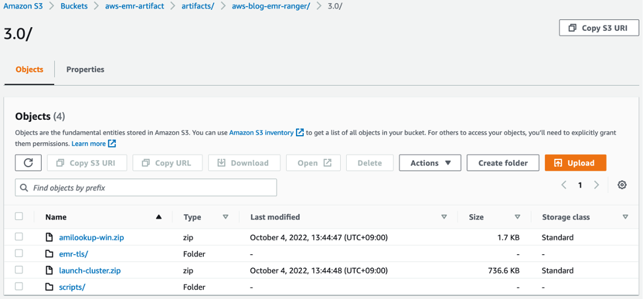
Task: Select the scripts/ row checkbox
Action: [19, 286]
